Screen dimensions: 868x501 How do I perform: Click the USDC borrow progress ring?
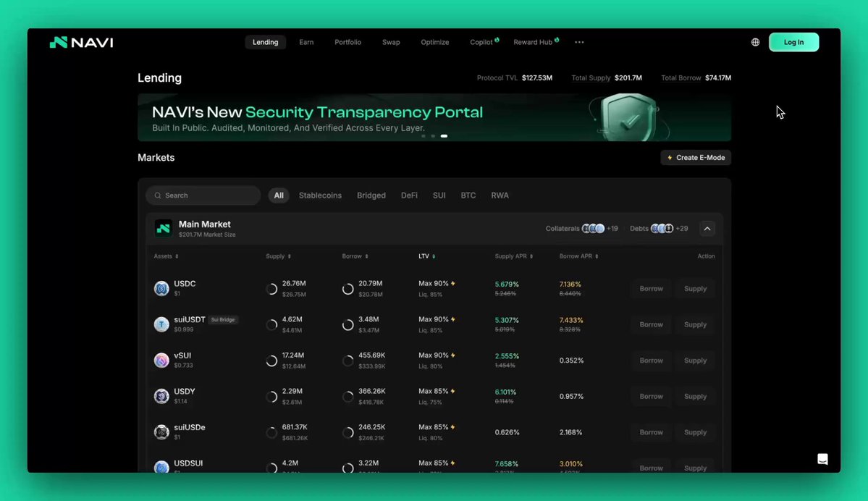pos(347,289)
